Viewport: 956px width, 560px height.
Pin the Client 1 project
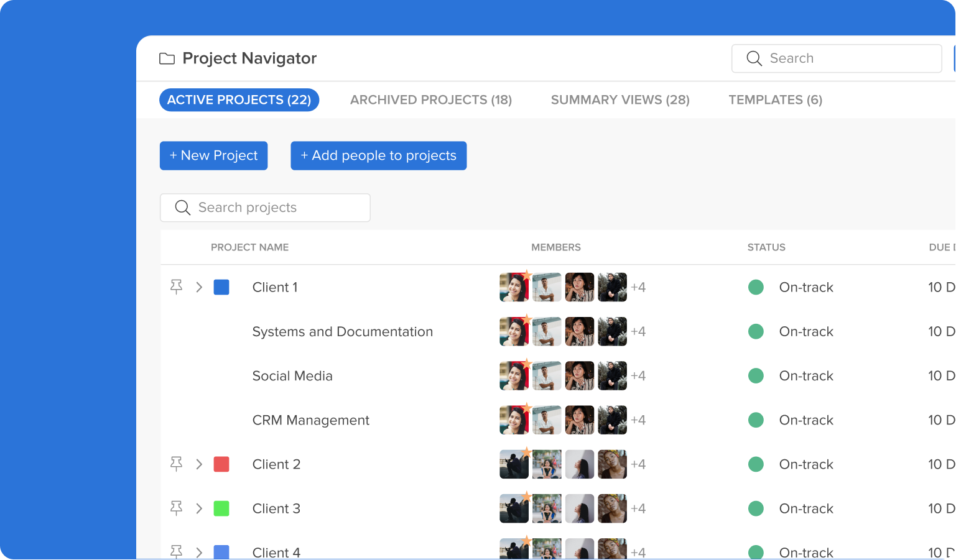(x=177, y=287)
